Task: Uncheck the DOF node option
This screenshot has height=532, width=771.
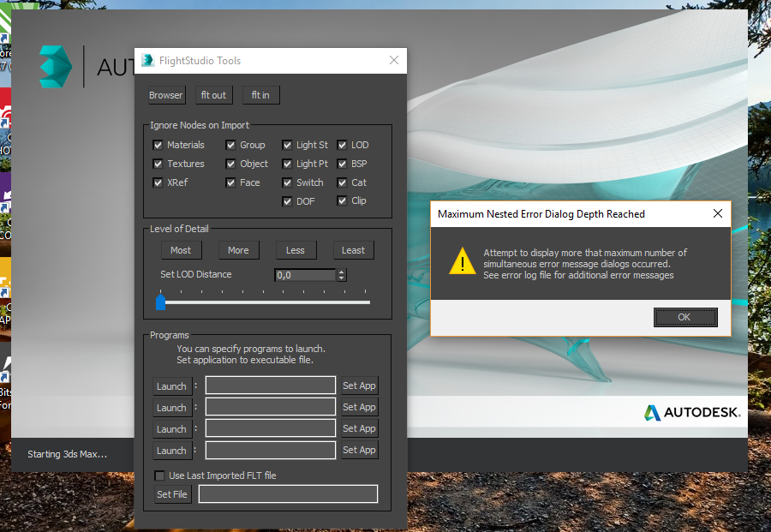Action: tap(287, 200)
